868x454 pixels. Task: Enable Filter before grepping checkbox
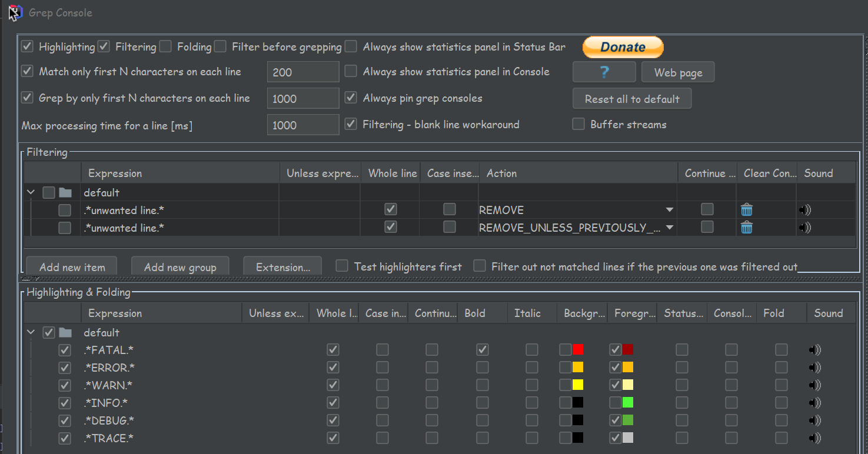coord(220,46)
